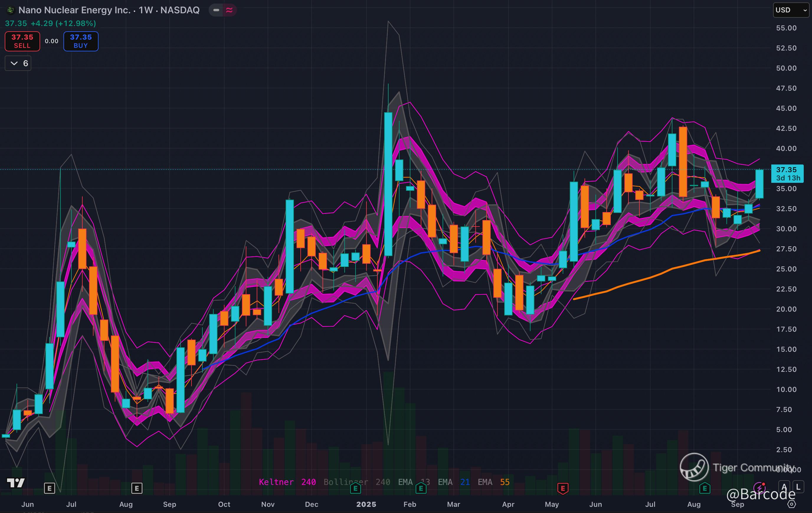
Task: Open the red earnings marker near May
Action: [562, 488]
